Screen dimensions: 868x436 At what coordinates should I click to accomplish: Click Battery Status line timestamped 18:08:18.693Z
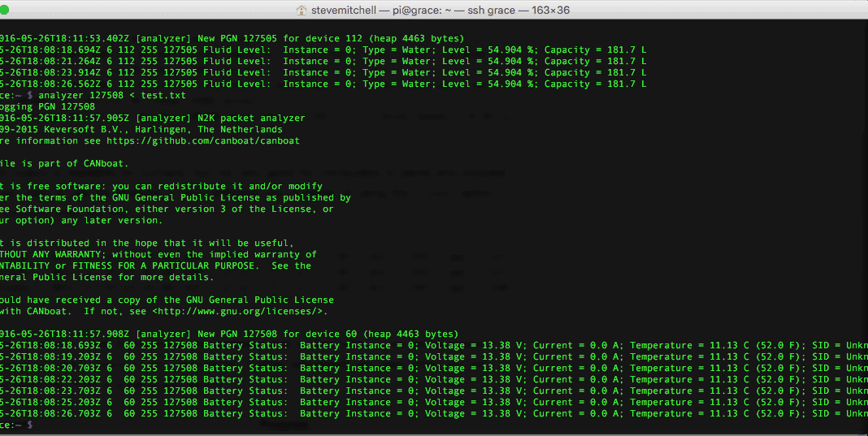(434, 345)
